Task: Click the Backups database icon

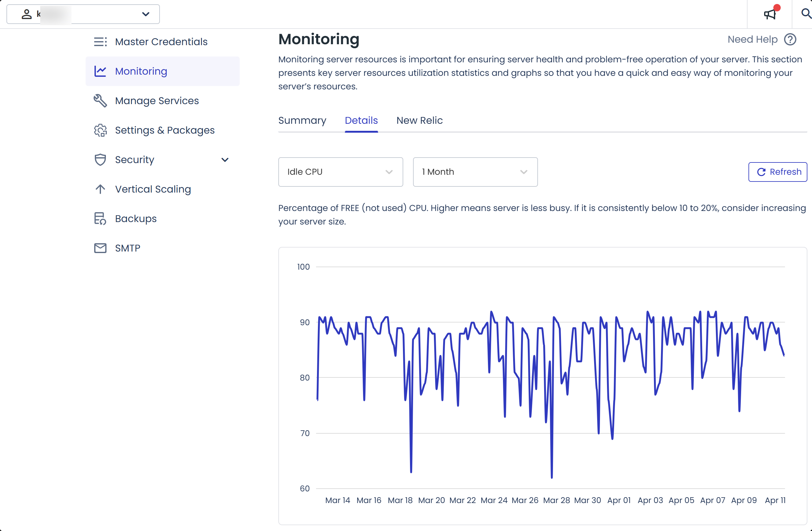Action: 100,219
